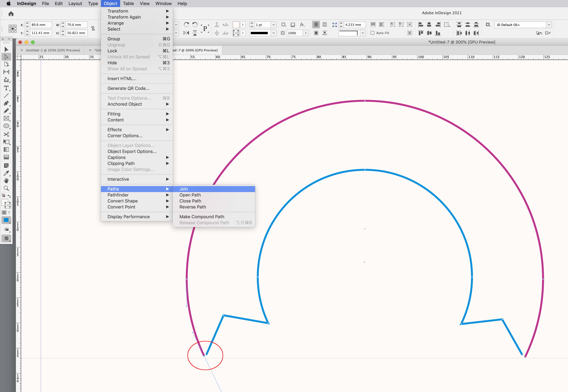Open the Window menu

click(x=163, y=3)
